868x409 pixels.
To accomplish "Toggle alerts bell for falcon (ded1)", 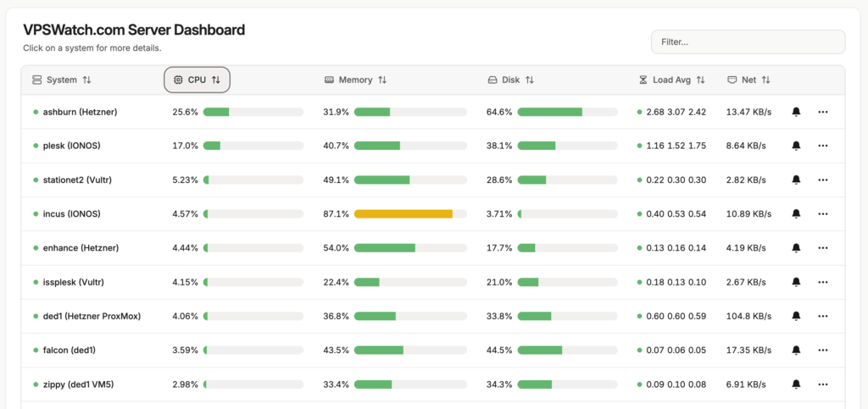I will click(796, 350).
